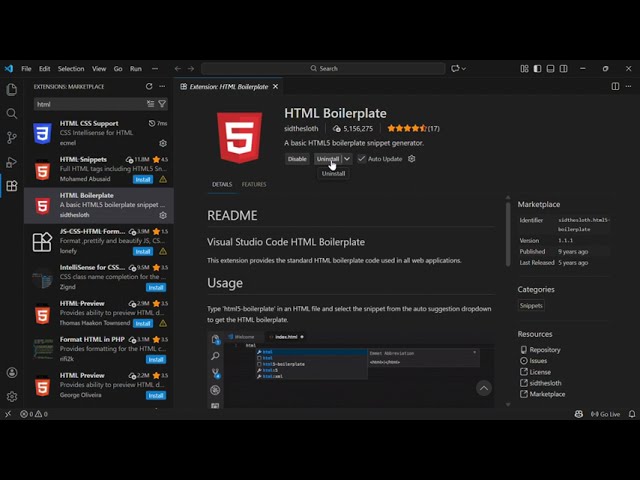The width and height of the screenshot is (640, 480).
Task: Open gear for HTML Boilerplate list item
Action: 163,215
